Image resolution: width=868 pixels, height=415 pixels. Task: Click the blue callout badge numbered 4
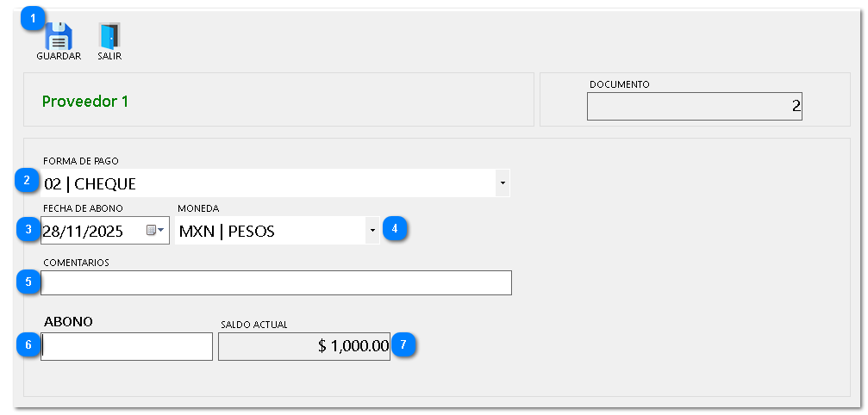click(395, 229)
